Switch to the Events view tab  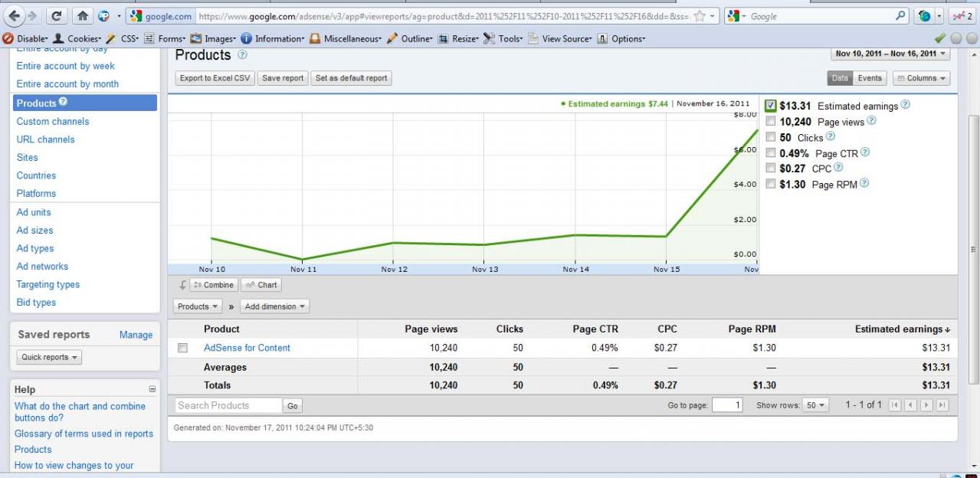pyautogui.click(x=870, y=78)
